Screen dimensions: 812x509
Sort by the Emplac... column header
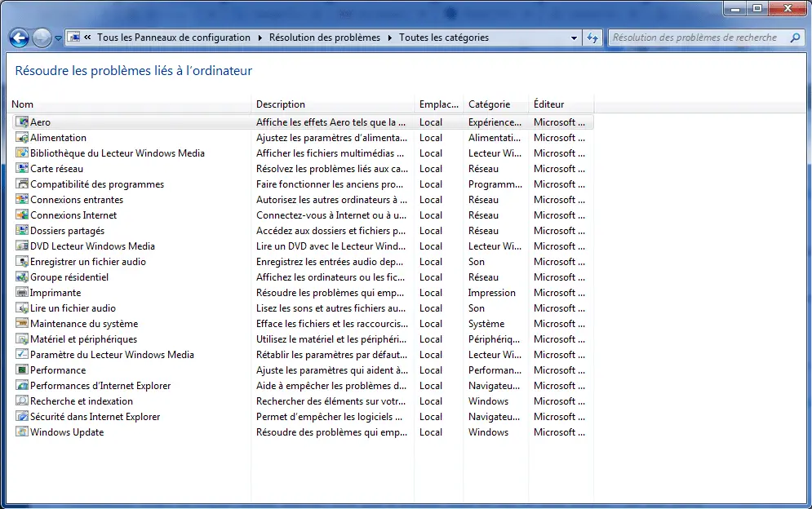pos(439,104)
